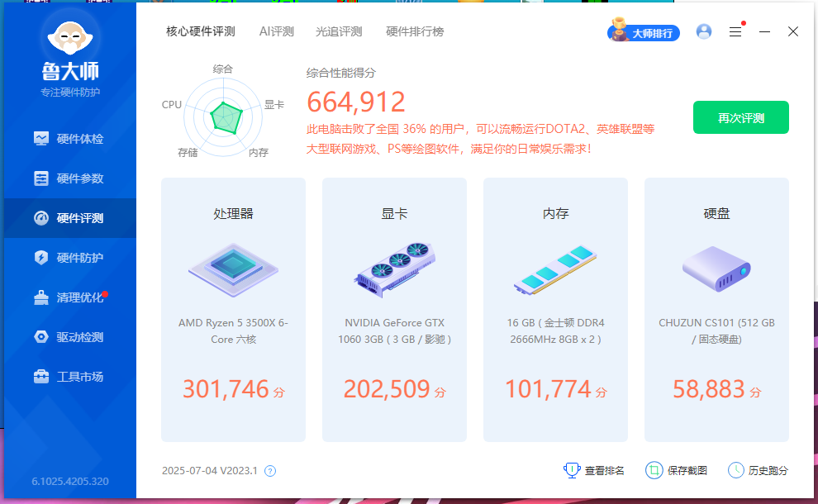Open 清理优化 in the sidebar

coord(70,297)
